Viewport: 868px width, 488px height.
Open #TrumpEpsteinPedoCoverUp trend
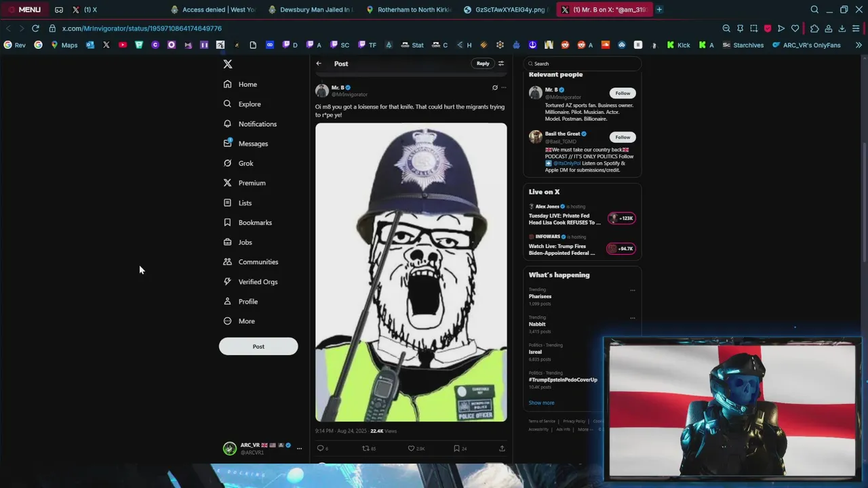[x=563, y=380]
